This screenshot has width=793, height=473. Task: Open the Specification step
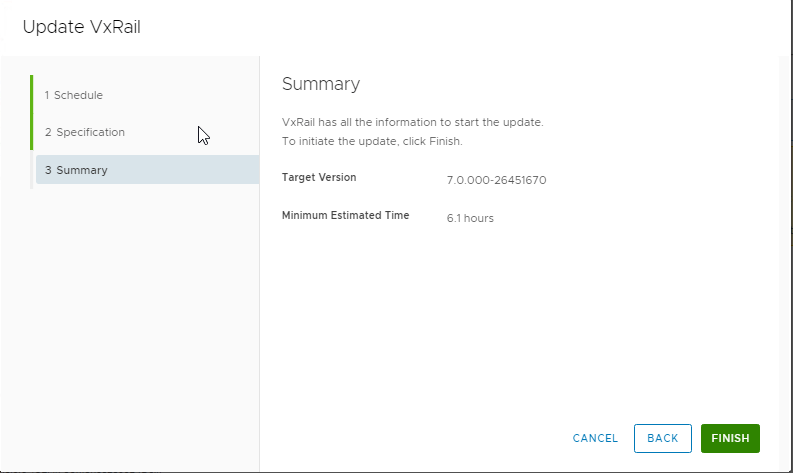click(84, 132)
